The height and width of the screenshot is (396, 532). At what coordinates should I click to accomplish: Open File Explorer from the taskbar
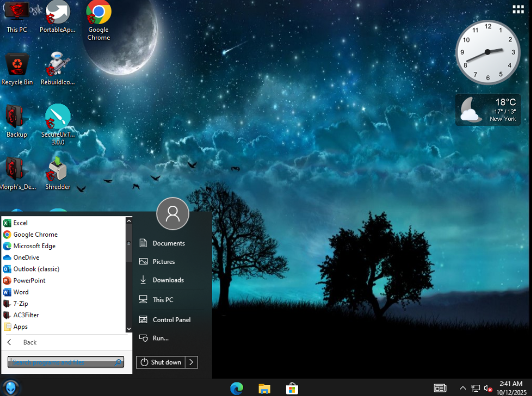click(264, 388)
